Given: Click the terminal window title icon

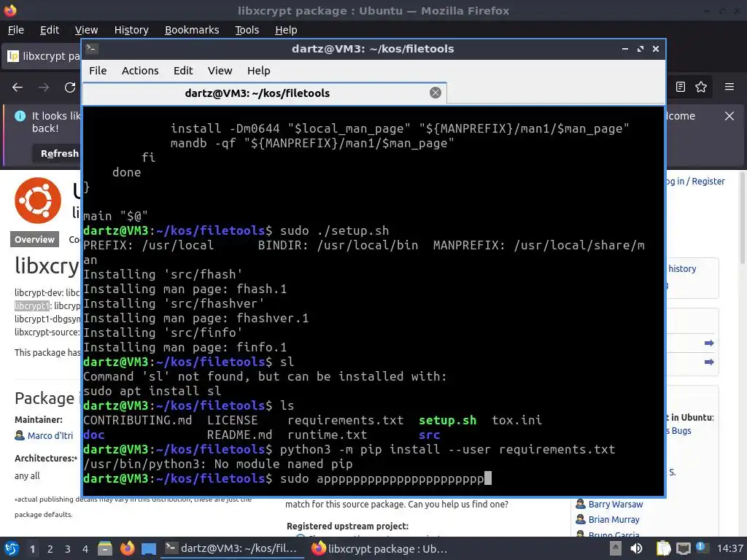Looking at the screenshot, I should pos(92,49).
